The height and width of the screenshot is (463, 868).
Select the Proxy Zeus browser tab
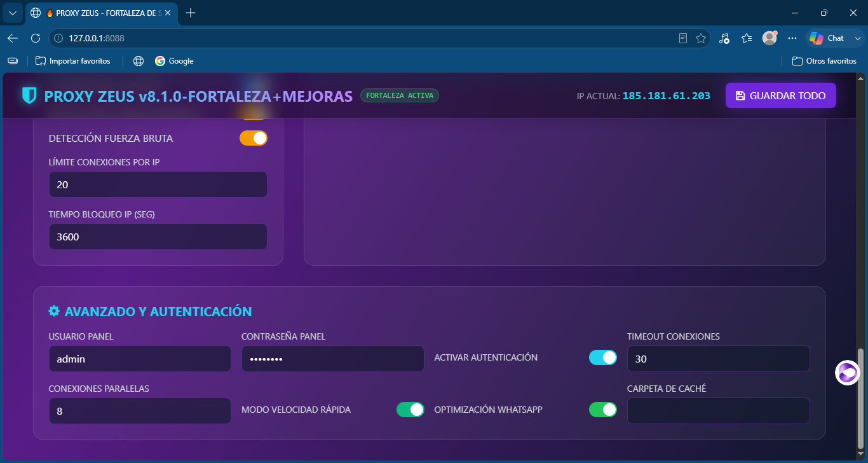102,13
